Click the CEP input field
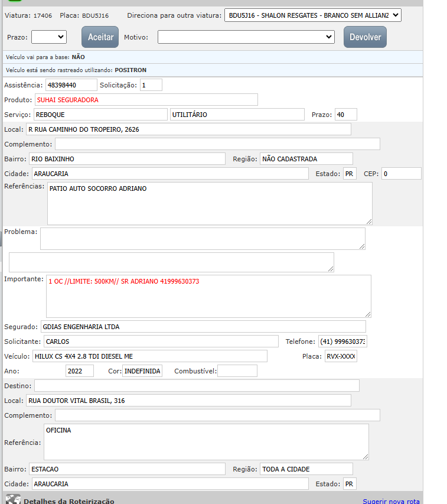Image resolution: width=447 pixels, height=504 pixels. (x=401, y=174)
